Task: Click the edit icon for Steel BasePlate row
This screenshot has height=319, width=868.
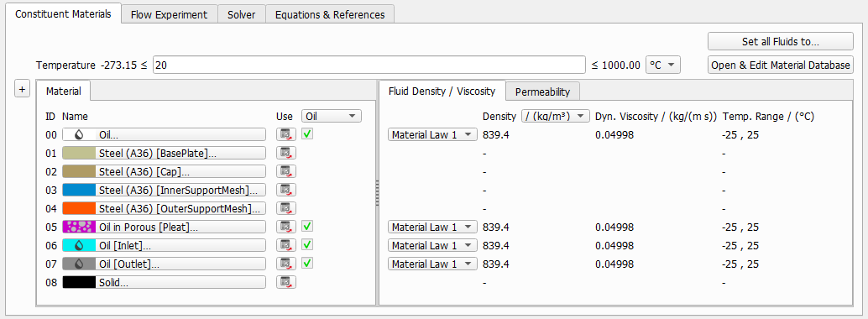Action: 286,153
